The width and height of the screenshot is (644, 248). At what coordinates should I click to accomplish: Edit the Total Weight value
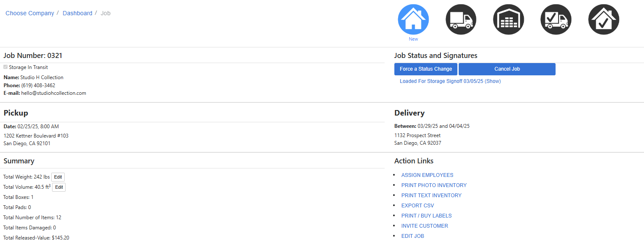tap(58, 177)
